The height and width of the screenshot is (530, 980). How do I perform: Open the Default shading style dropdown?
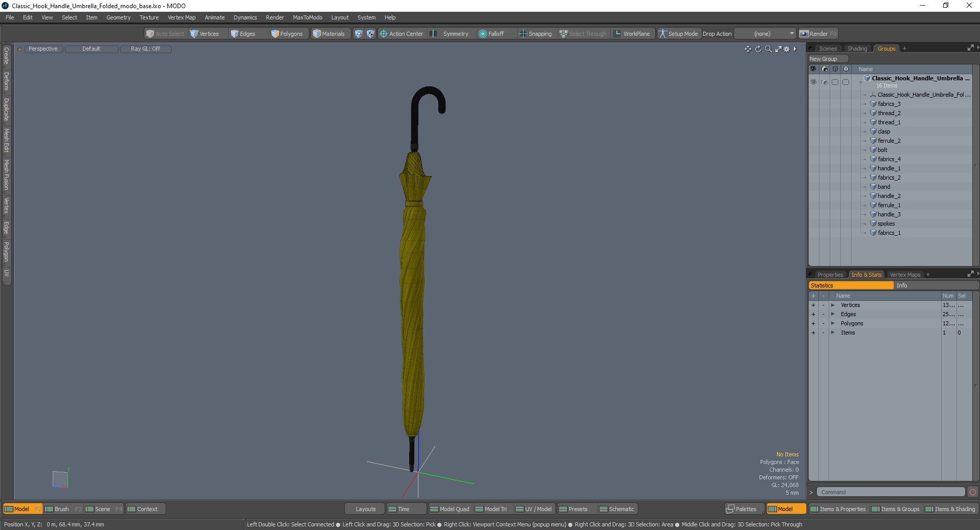coord(92,49)
